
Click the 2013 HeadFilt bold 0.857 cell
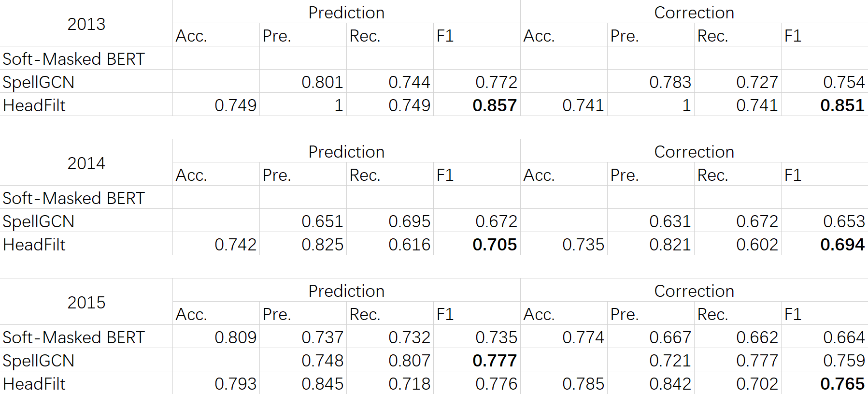(x=477, y=105)
